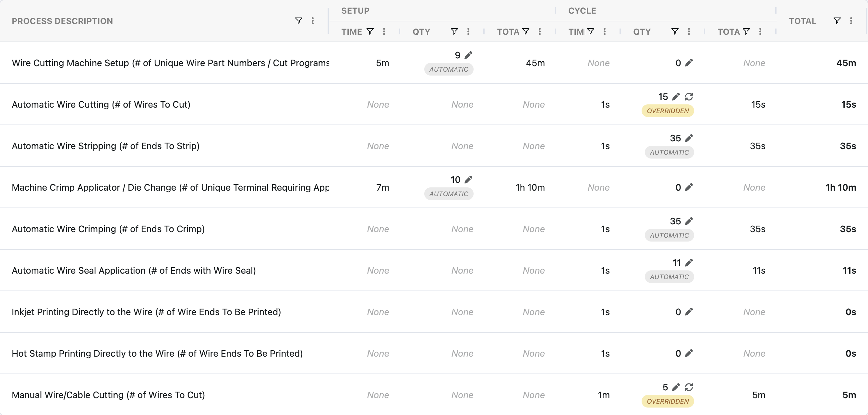The height and width of the screenshot is (415, 868).
Task: Select the Automatic Wire Crimping row description
Action: (x=108, y=229)
